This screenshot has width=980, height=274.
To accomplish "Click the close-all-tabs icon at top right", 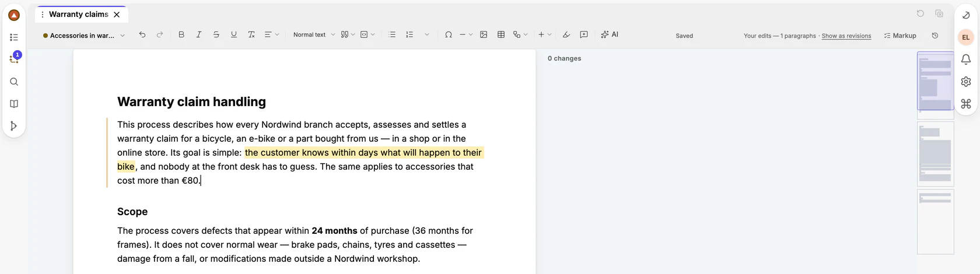I will click(x=939, y=13).
